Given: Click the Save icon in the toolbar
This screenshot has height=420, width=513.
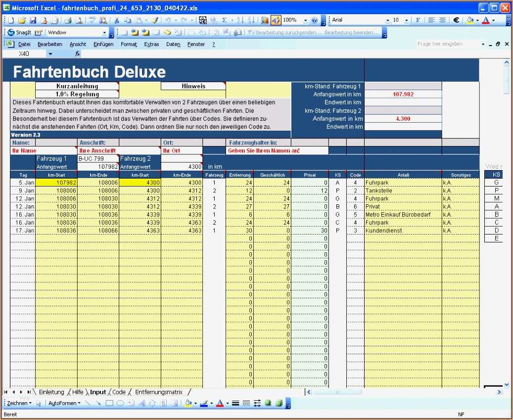Looking at the screenshot, I should [33, 20].
